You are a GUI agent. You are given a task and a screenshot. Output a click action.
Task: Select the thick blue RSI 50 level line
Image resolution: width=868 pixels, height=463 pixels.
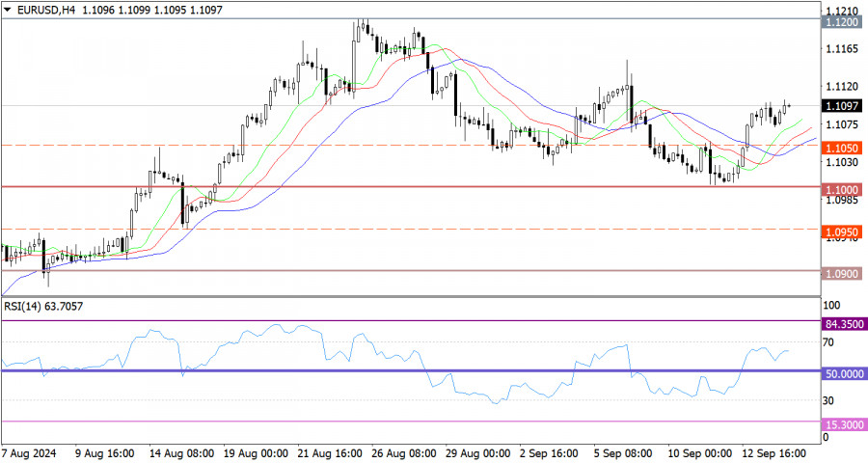[386, 370]
